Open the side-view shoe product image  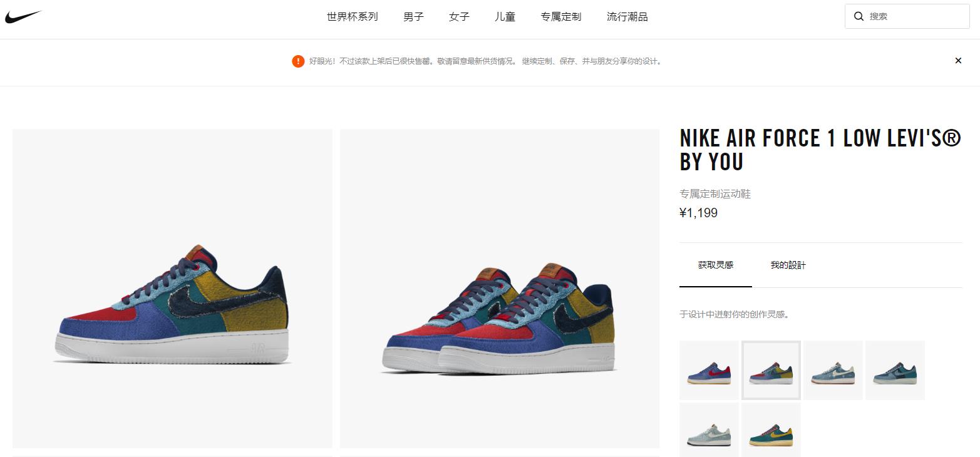click(x=172, y=289)
